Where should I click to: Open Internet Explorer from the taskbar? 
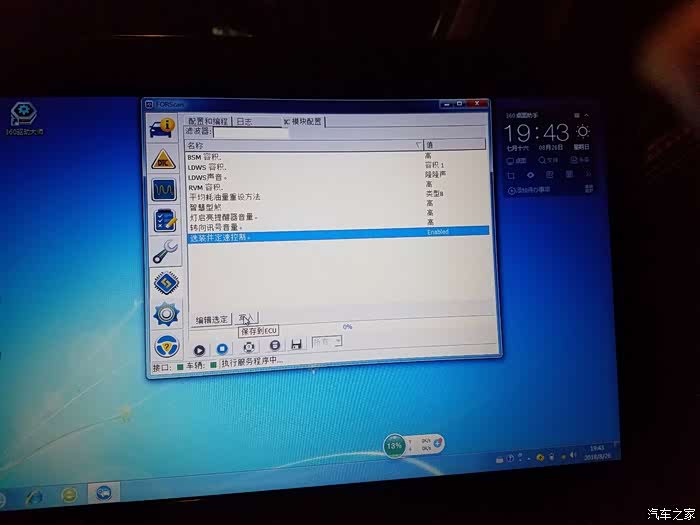35,497
